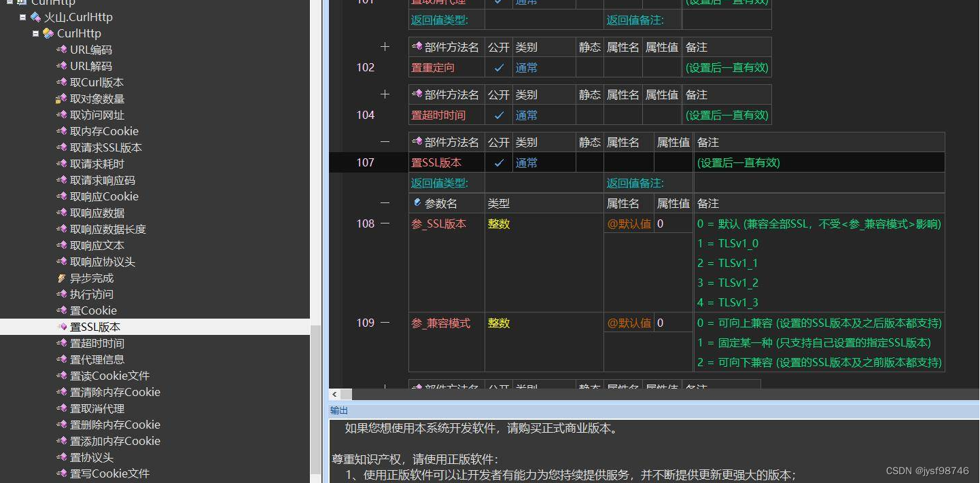The height and width of the screenshot is (483, 980).
Task: Click the editor horizontal scrollbar left arrow
Action: pyautogui.click(x=334, y=394)
